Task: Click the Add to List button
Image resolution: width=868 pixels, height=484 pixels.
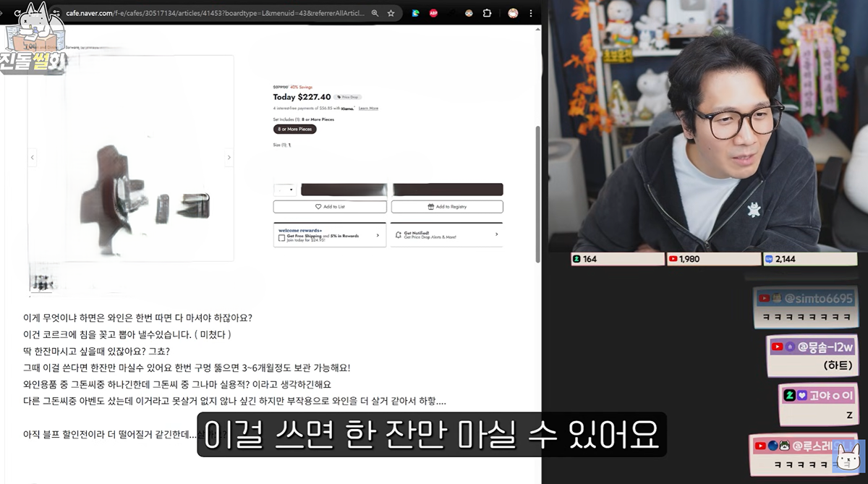Action: click(x=329, y=207)
